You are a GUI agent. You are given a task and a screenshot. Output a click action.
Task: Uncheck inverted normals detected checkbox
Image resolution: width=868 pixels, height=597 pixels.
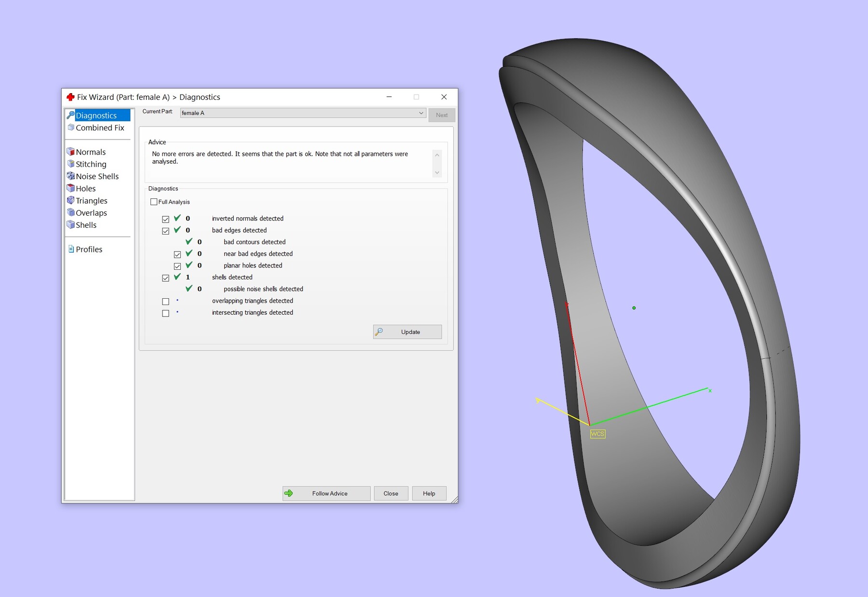[165, 219]
